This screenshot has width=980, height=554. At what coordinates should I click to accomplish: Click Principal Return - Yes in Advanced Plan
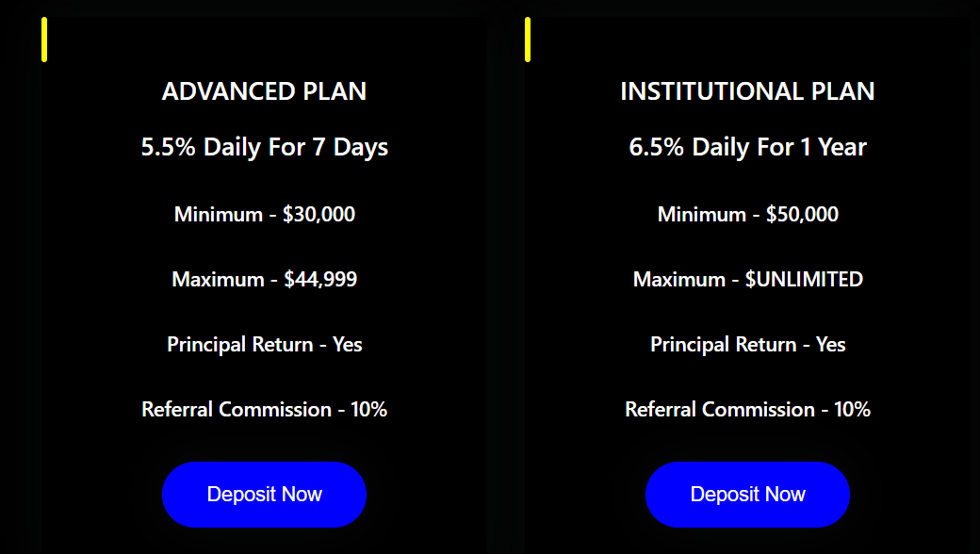point(264,345)
